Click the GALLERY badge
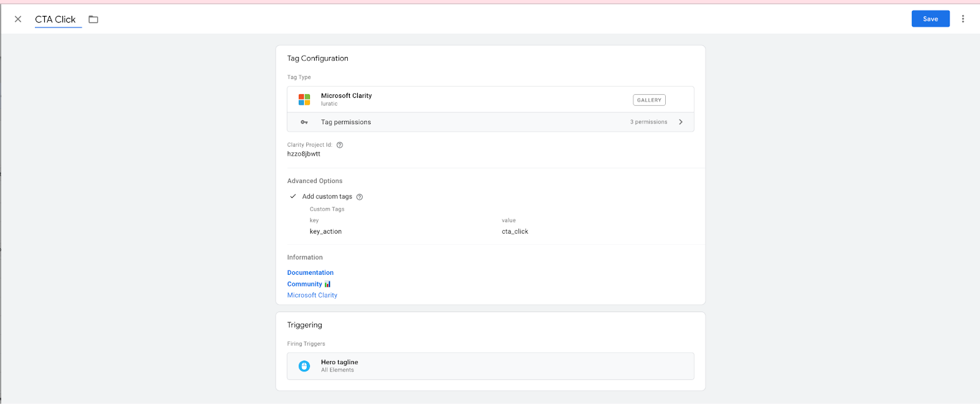This screenshot has height=404, width=980. (x=649, y=100)
